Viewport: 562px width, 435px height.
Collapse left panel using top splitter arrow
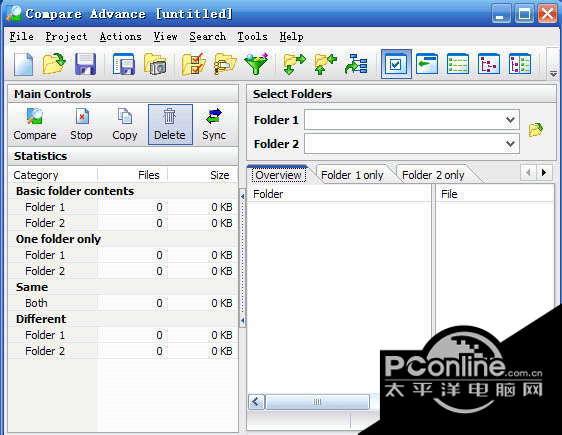click(243, 196)
